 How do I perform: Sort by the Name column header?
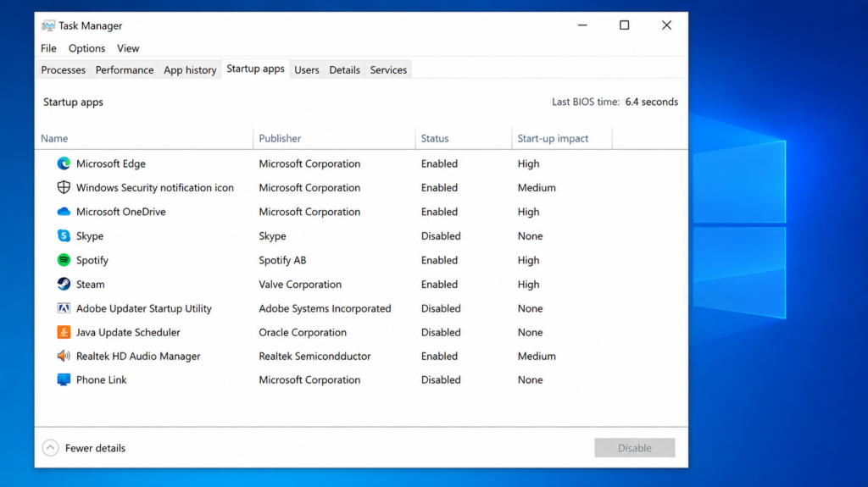(54, 138)
